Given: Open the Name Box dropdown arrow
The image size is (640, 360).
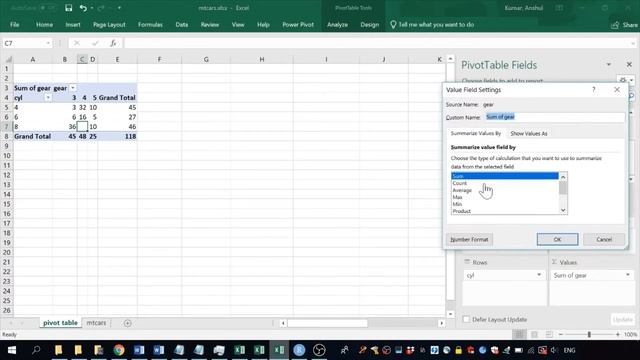Looking at the screenshot, I should point(48,43).
